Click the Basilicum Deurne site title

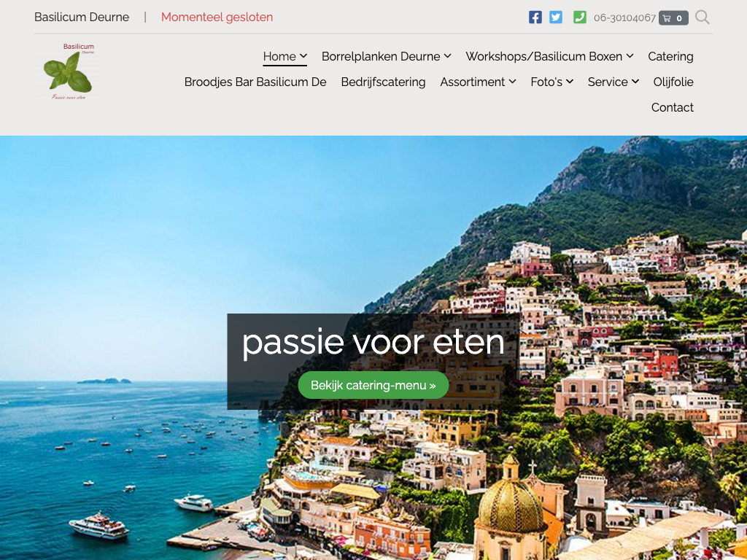[x=82, y=17]
